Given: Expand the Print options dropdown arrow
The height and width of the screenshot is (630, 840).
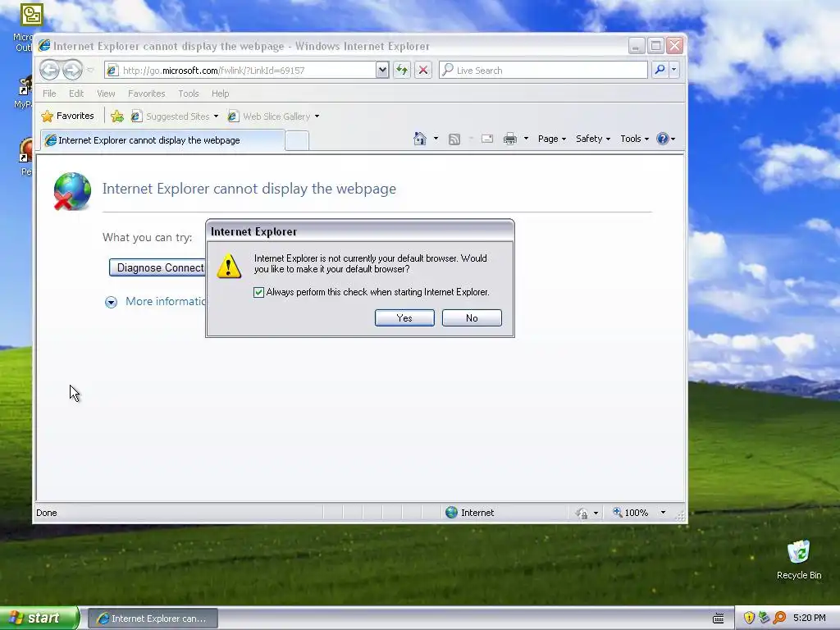Looking at the screenshot, I should coord(526,139).
